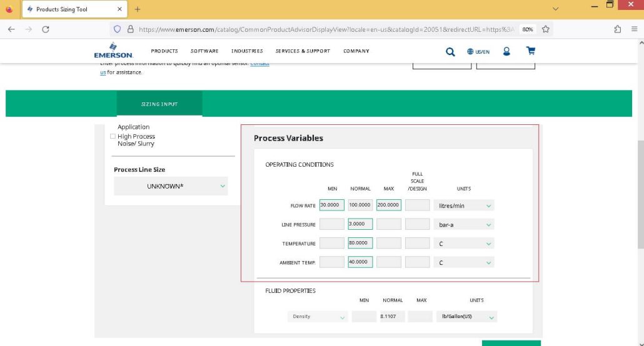Click the tracking protection shield icon
644x346 pixels.
click(x=117, y=29)
